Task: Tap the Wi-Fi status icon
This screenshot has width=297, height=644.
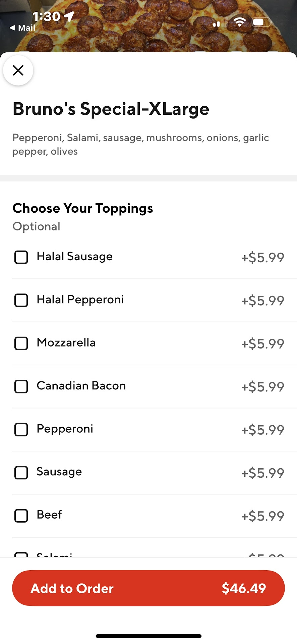Action: (239, 22)
